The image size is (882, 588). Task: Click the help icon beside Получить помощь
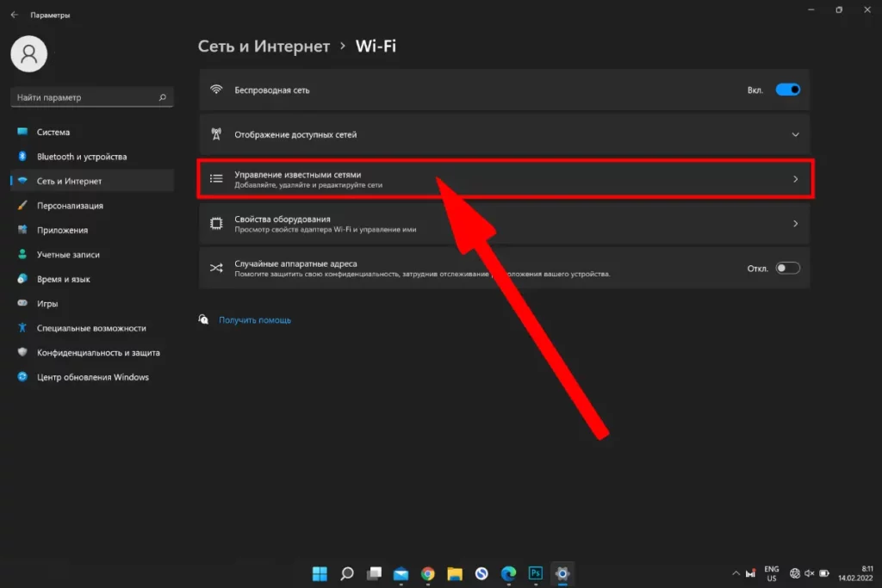(203, 319)
